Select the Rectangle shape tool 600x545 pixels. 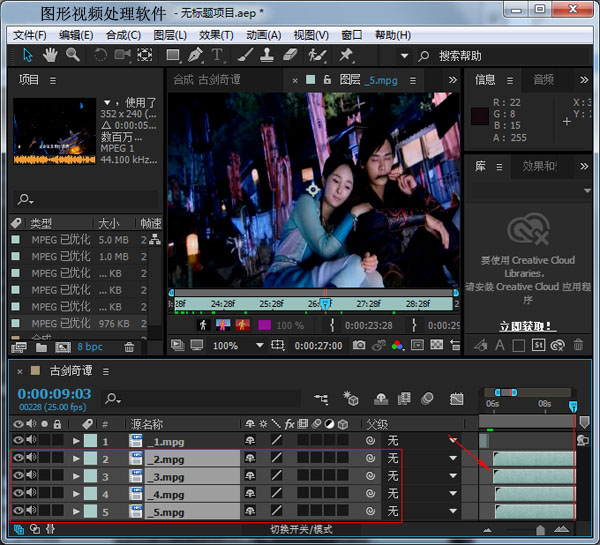173,55
